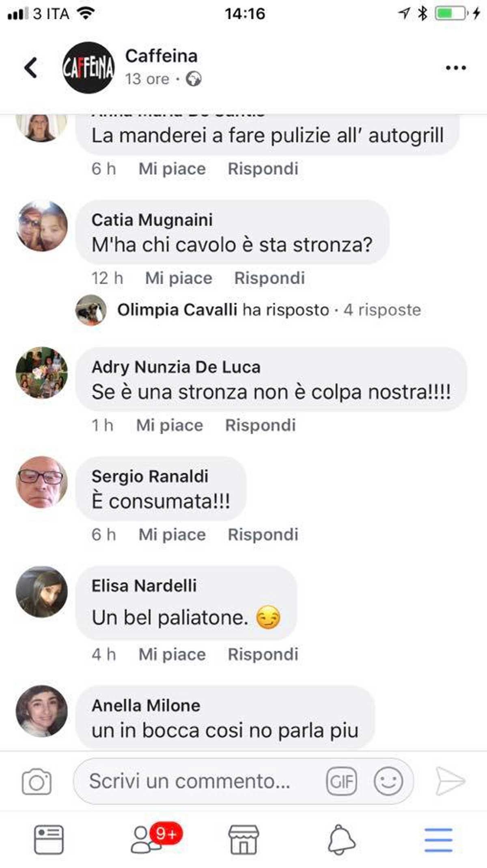
Task: Open the GIF picker
Action: 342,781
